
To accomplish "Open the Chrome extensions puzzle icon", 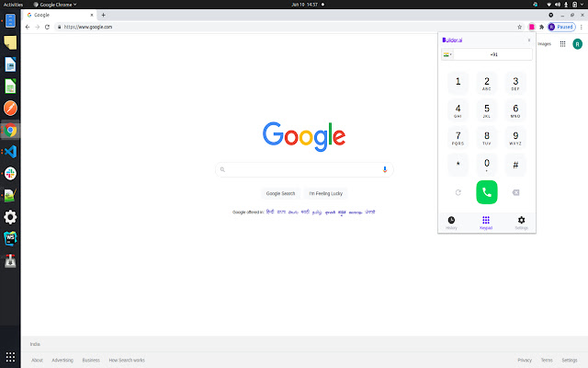I will tap(541, 27).
